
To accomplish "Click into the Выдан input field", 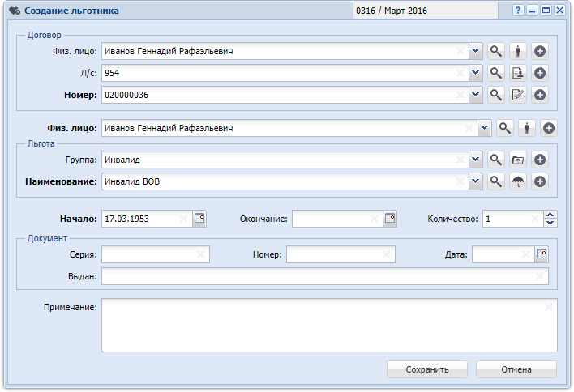I will click(x=325, y=276).
